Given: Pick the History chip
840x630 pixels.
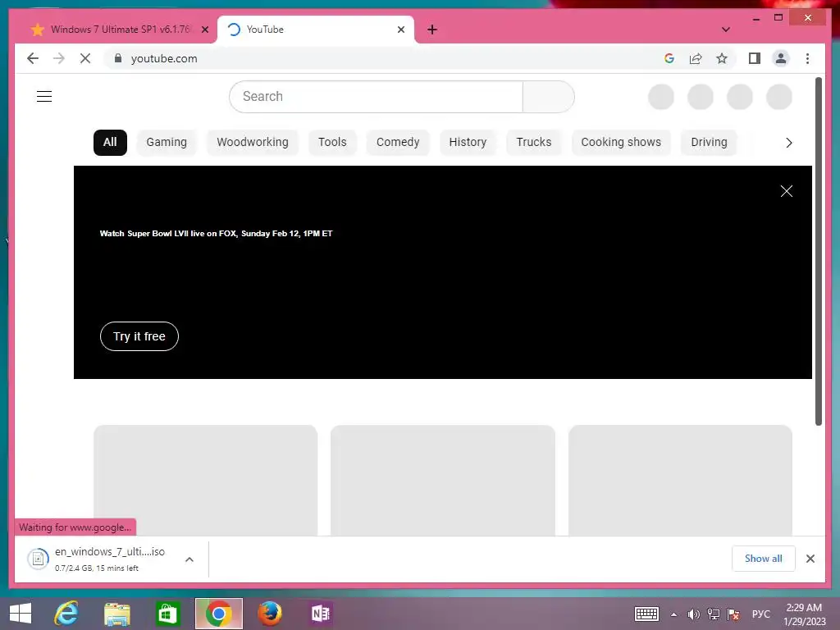Looking at the screenshot, I should click(x=468, y=143).
